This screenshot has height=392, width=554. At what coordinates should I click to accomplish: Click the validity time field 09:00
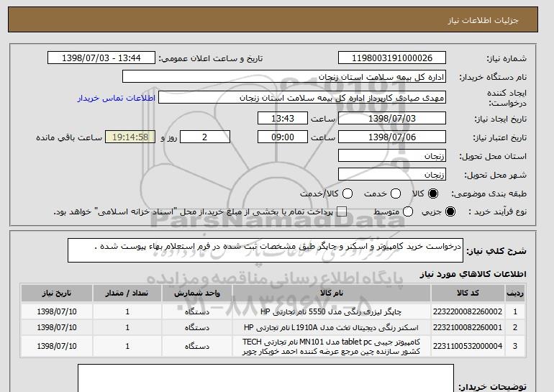[283, 137]
